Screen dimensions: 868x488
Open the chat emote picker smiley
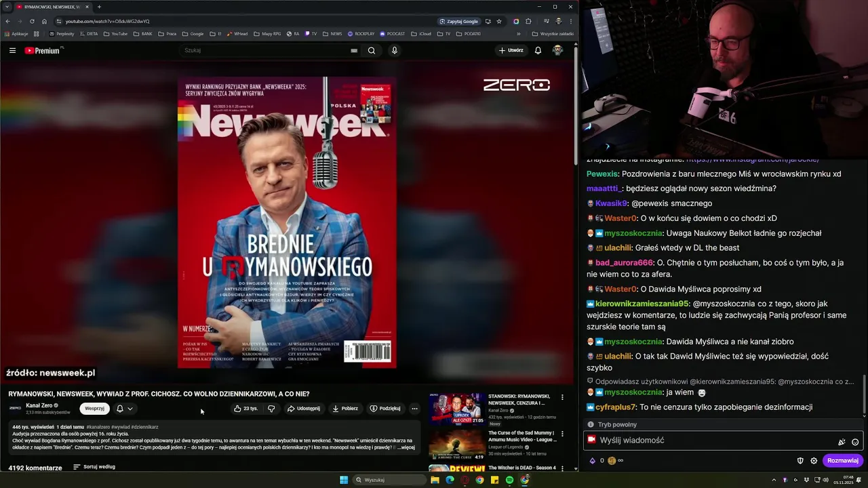855,442
